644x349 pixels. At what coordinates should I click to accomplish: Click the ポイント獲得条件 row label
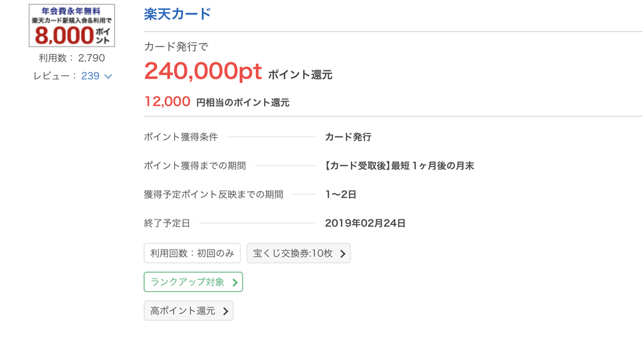(x=180, y=137)
